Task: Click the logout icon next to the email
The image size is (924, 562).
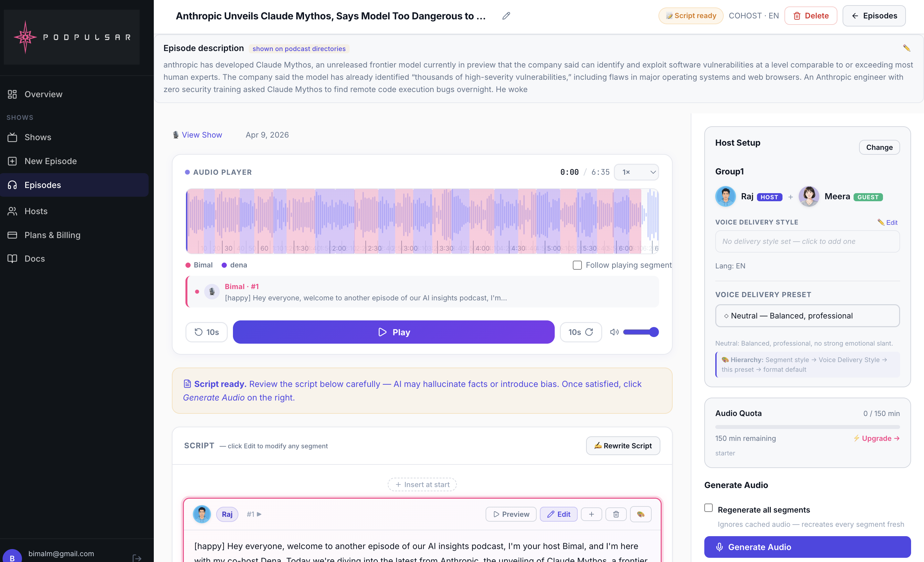Action: [x=137, y=558]
